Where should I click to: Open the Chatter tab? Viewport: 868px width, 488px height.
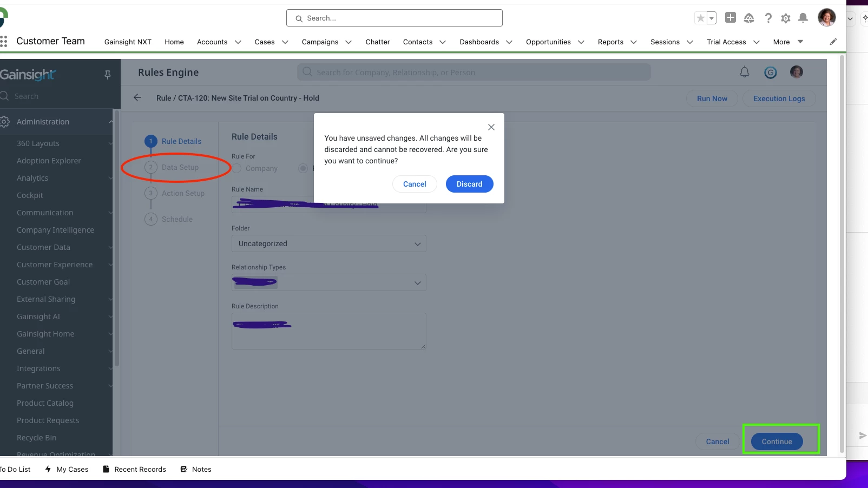click(377, 42)
